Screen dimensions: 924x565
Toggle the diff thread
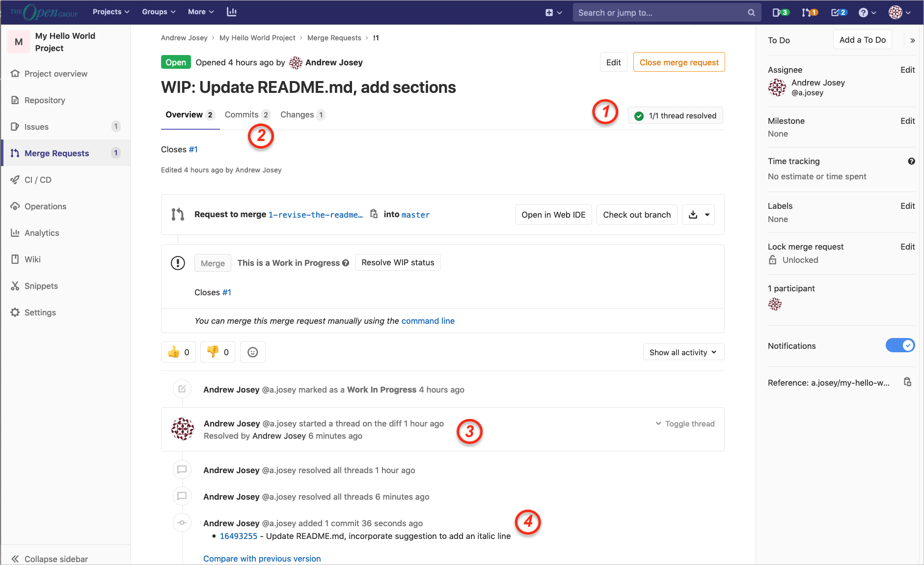tap(685, 424)
